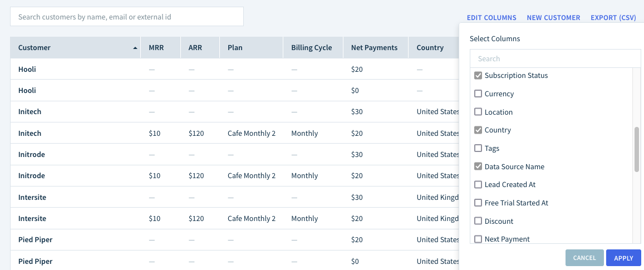Check the Free Trial Started At box
Screen dimensions: 644x270
point(478,203)
